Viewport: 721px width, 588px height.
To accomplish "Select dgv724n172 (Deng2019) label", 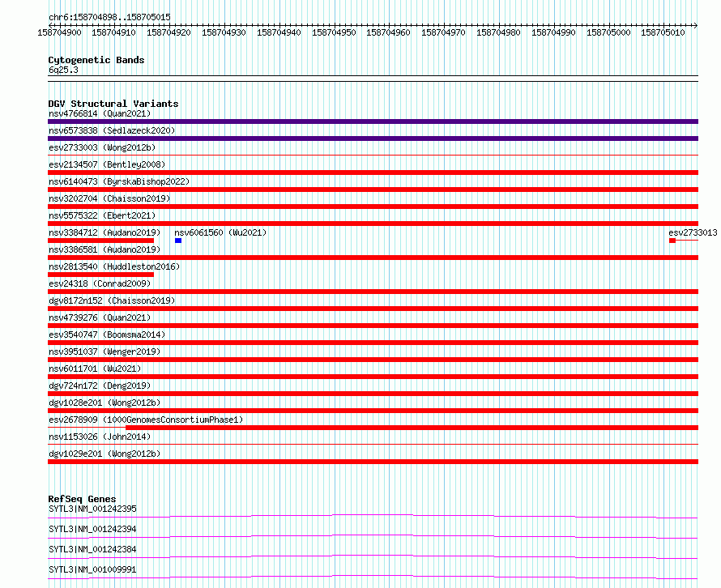I will (x=100, y=386).
